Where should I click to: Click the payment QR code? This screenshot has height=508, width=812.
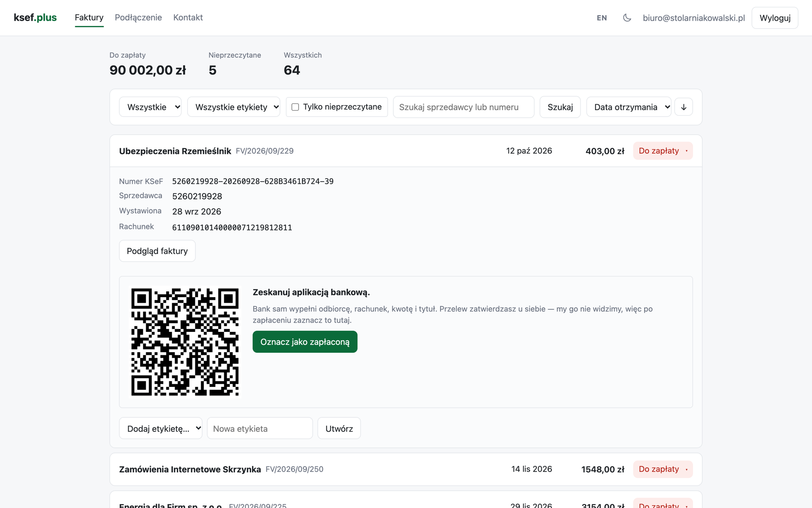185,342
